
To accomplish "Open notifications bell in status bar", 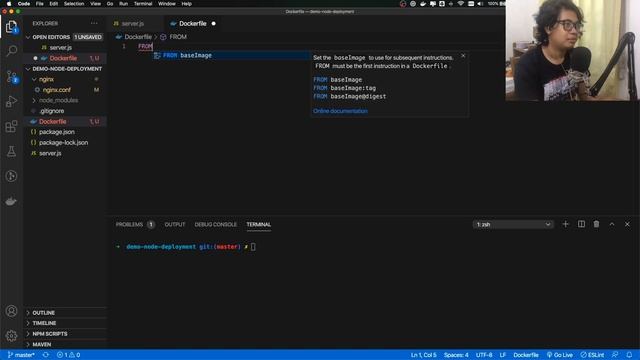I will 629,355.
